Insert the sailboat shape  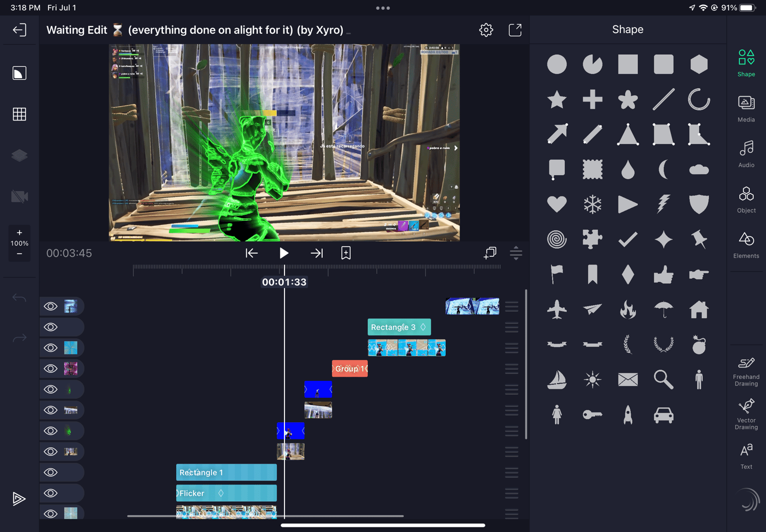(x=557, y=379)
